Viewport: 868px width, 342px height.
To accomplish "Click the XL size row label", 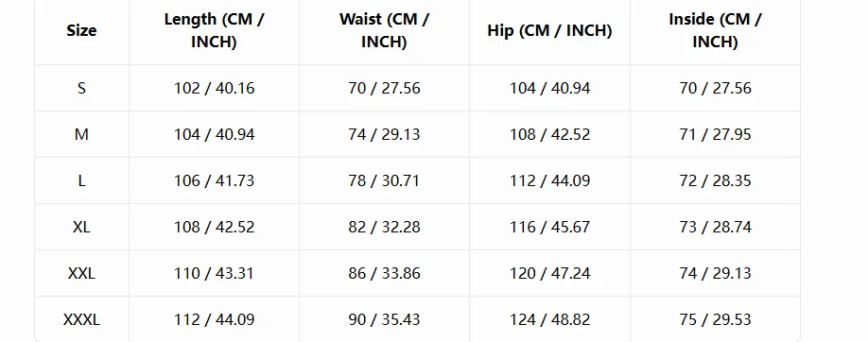I will (x=81, y=228).
